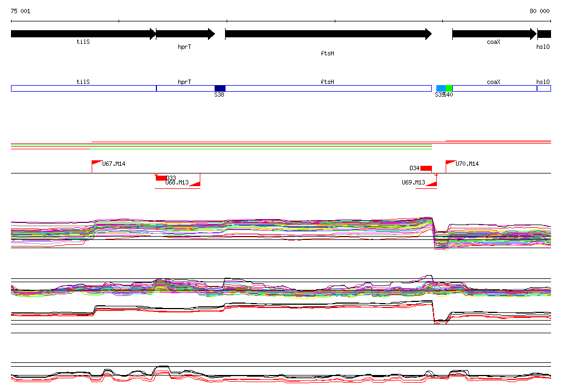The height and width of the screenshot is (392, 562).
Task: Click the S38 label text
Action: [220, 94]
